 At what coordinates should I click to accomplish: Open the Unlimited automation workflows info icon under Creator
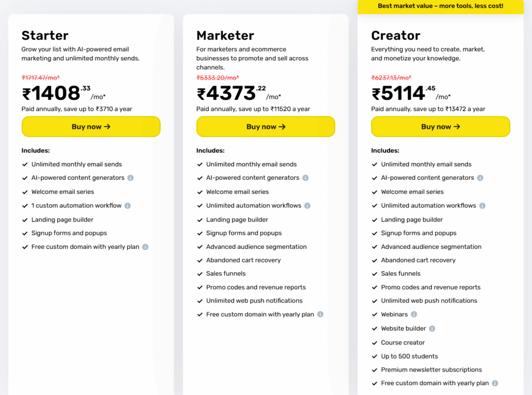tap(481, 205)
